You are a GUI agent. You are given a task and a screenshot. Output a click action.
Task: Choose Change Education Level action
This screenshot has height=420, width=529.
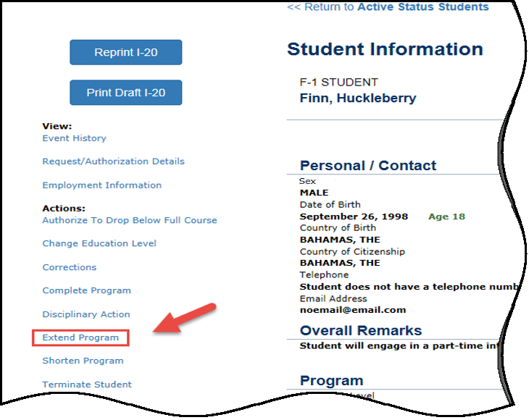[99, 243]
